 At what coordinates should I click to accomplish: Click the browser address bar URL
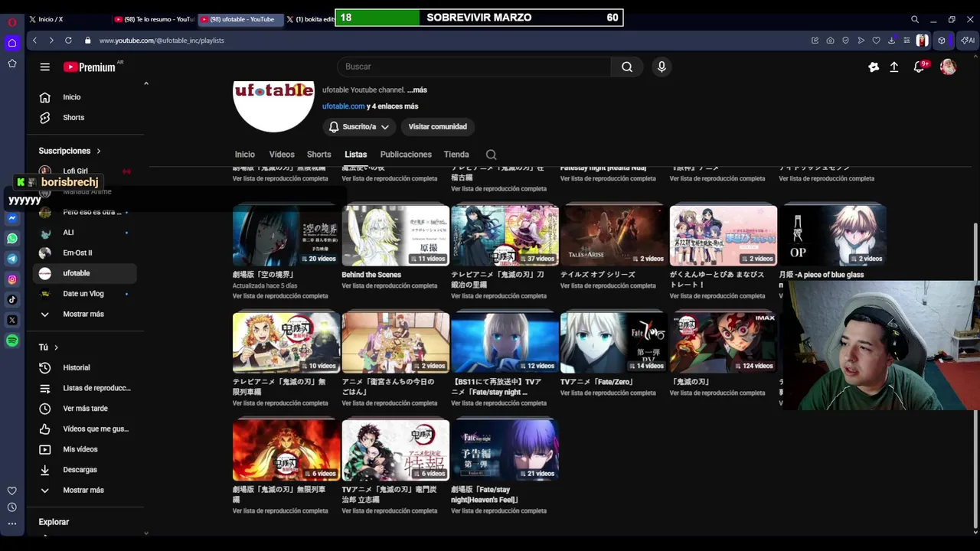coord(162,41)
